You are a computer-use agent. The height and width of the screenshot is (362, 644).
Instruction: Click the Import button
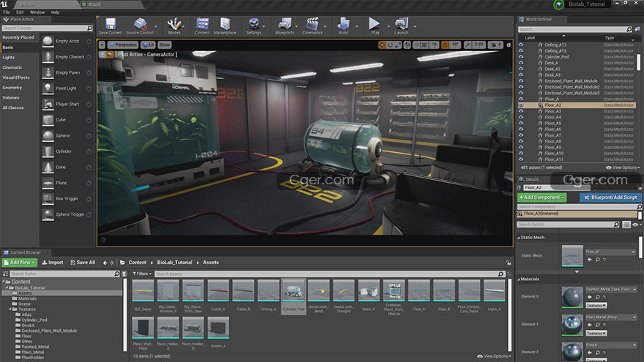click(x=53, y=263)
